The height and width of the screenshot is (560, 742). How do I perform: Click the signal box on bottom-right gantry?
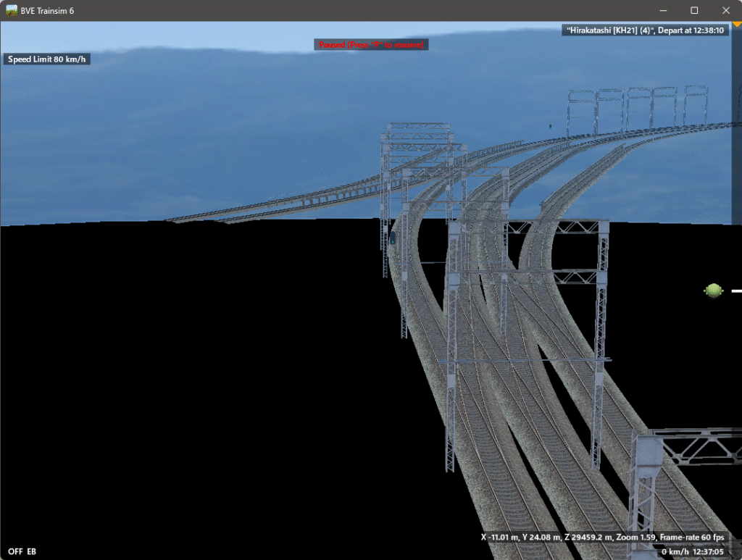tap(647, 451)
